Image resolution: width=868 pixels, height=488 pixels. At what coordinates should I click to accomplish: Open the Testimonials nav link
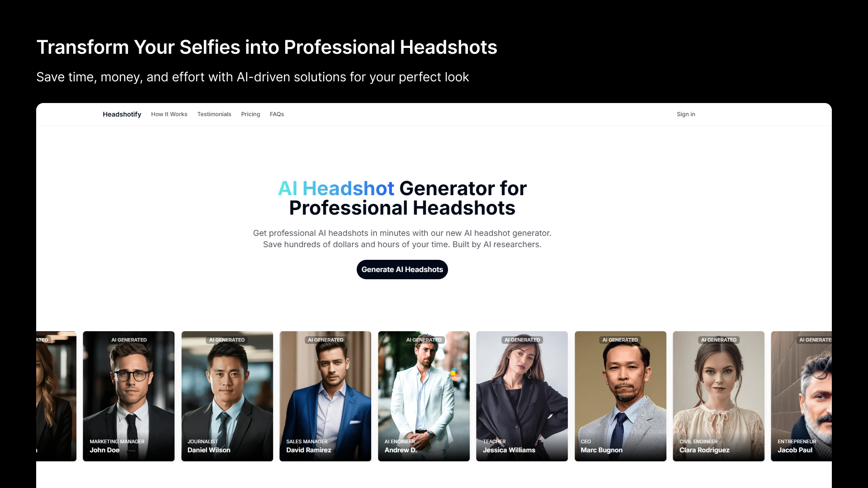click(x=214, y=114)
